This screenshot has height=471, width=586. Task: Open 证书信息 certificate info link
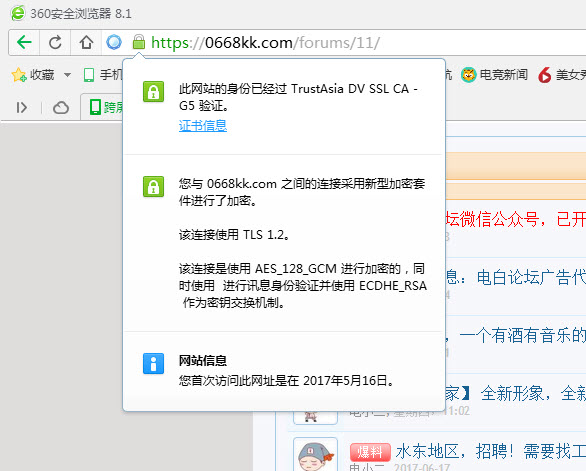tap(203, 126)
